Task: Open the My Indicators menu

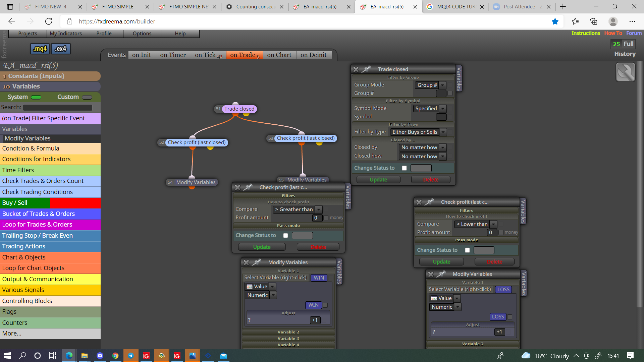Action: tap(66, 34)
